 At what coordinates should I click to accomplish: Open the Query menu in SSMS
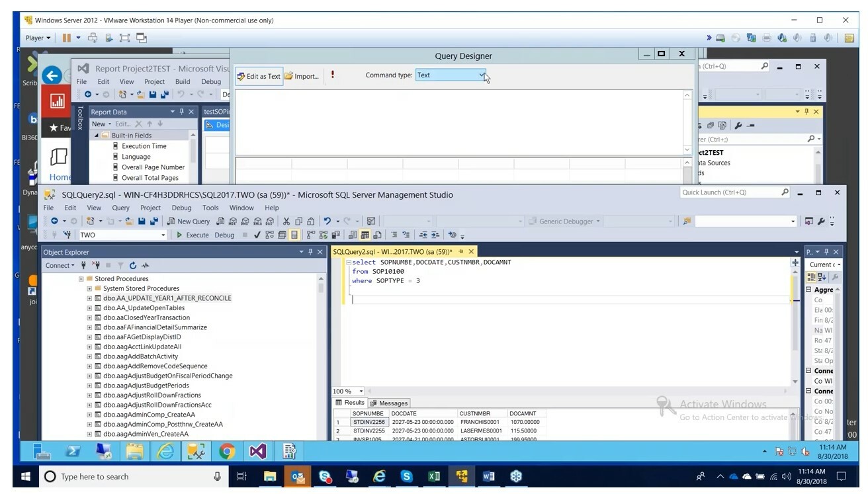pos(120,207)
